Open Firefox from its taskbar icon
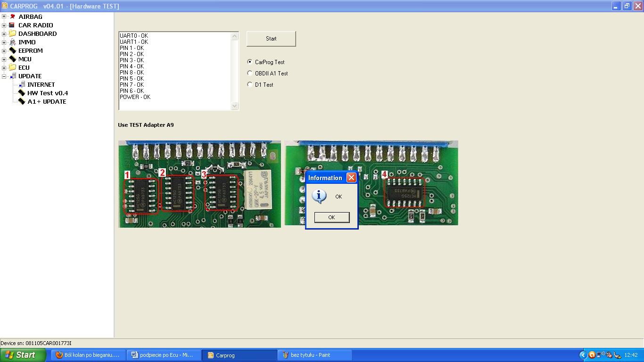This screenshot has height=362, width=644. [x=59, y=355]
